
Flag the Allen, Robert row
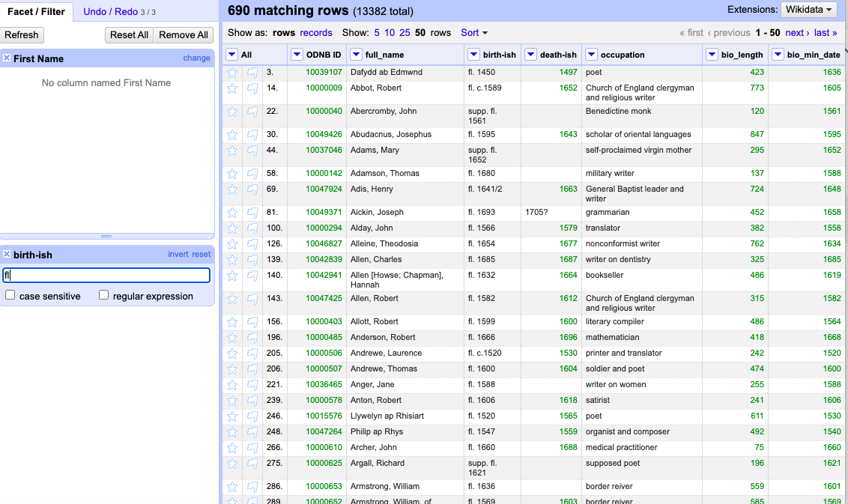(252, 299)
